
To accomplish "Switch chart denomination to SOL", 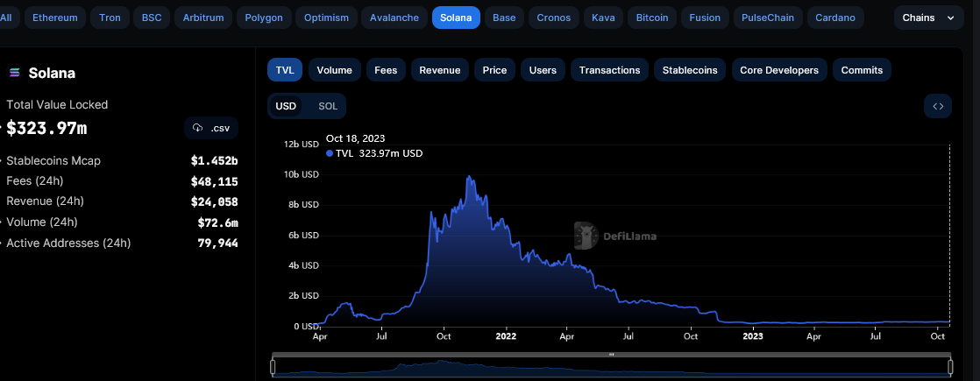I will 328,106.
